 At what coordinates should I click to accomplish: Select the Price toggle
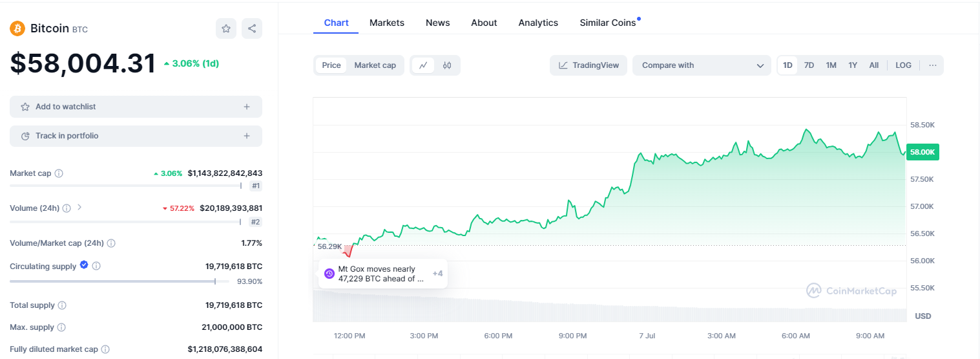(331, 65)
